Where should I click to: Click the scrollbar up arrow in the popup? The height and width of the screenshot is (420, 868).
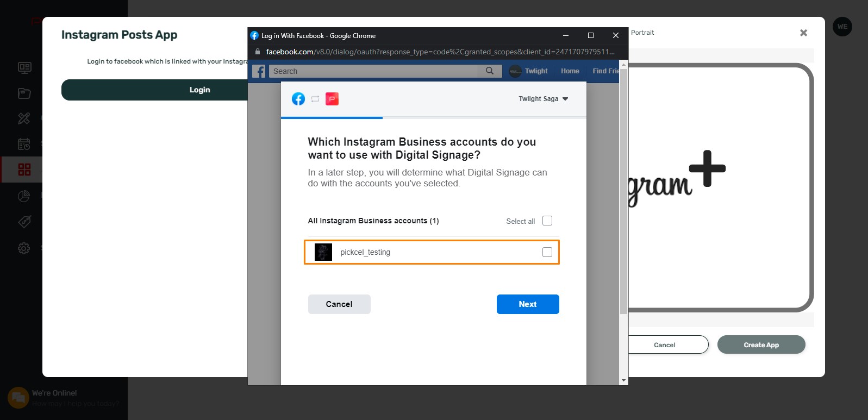tap(623, 64)
